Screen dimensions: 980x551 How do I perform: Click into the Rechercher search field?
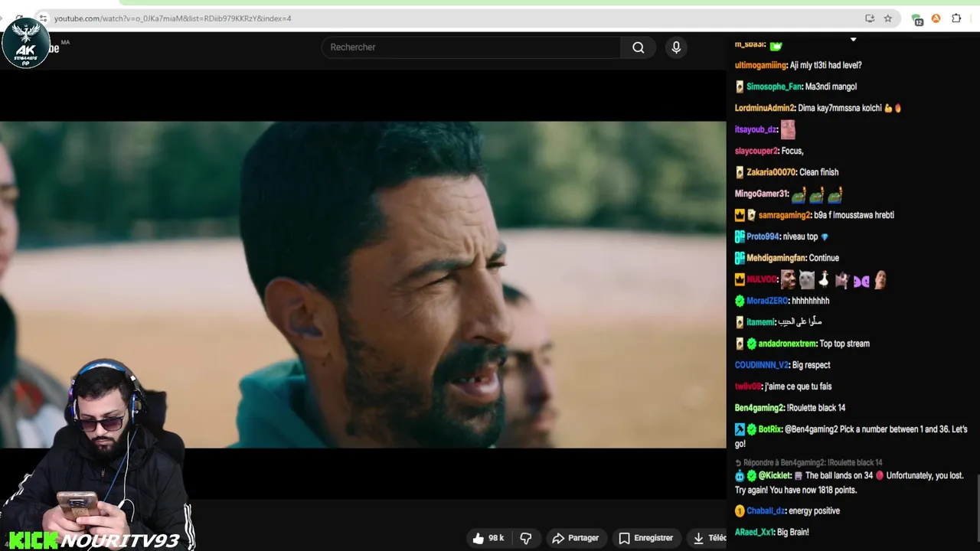(471, 47)
